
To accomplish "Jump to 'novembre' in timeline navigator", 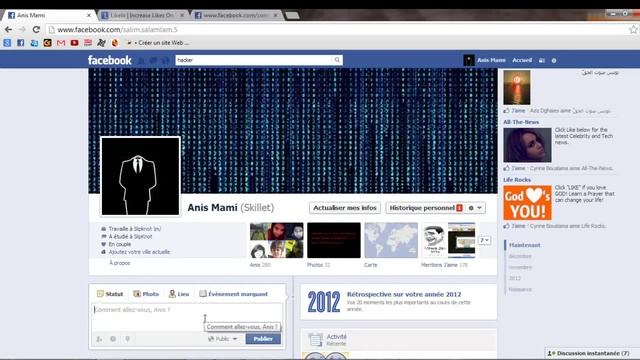I will (x=520, y=267).
